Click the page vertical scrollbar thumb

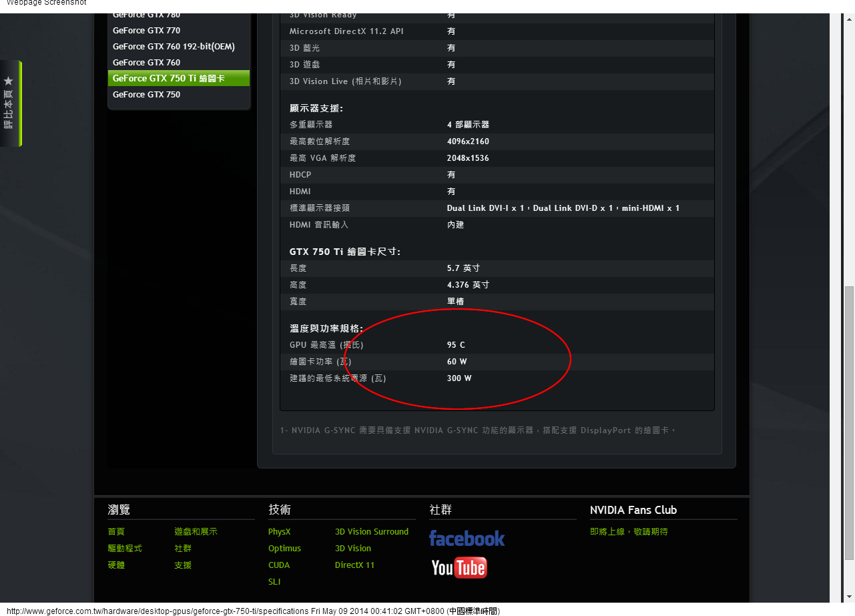[849, 424]
